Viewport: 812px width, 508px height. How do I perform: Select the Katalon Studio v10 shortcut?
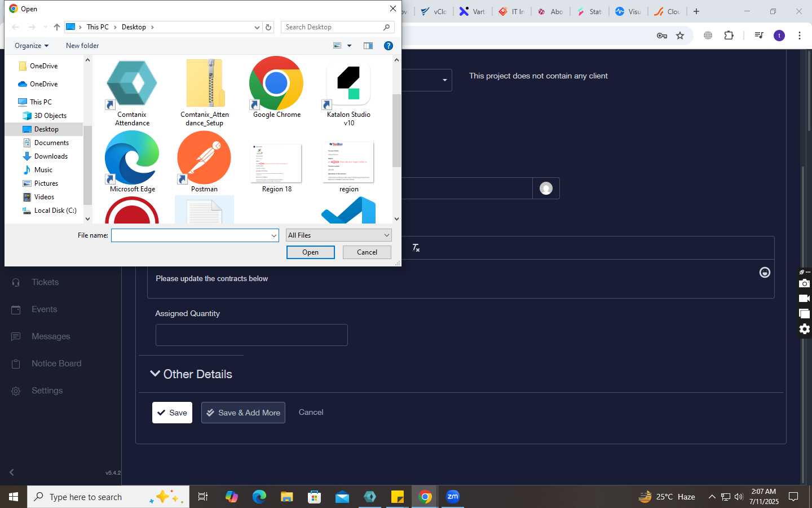(348, 92)
